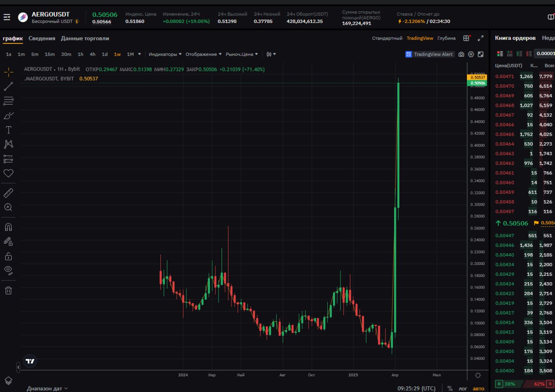Show both bids and asks order book view
This screenshot has height=392, width=555.
(x=500, y=54)
